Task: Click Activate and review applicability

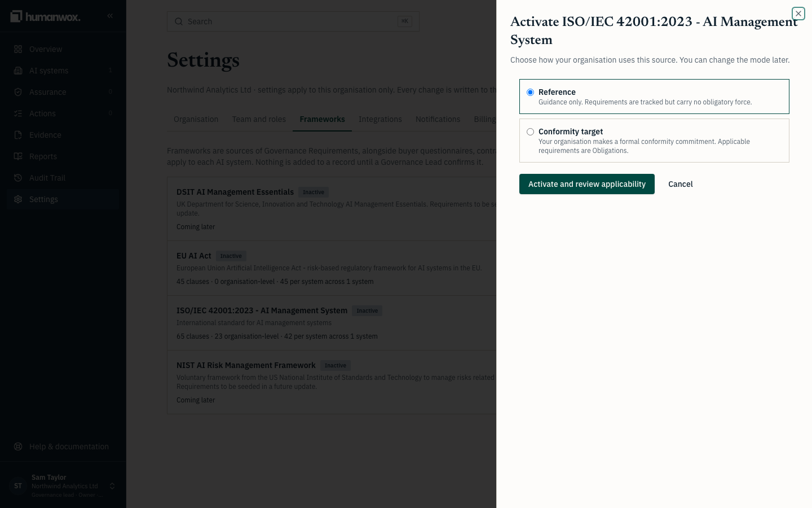Action: tap(586, 184)
